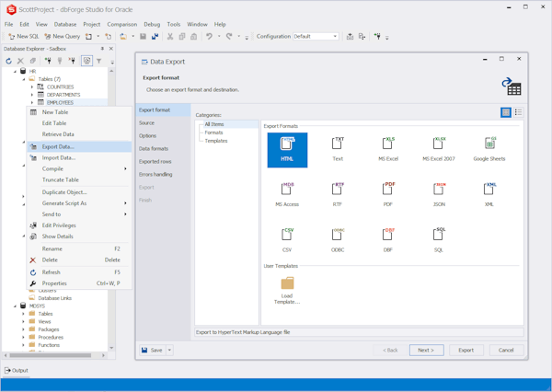Click the Save floppy disk toolbar icon
552x392 pixels.
[x=143, y=36]
